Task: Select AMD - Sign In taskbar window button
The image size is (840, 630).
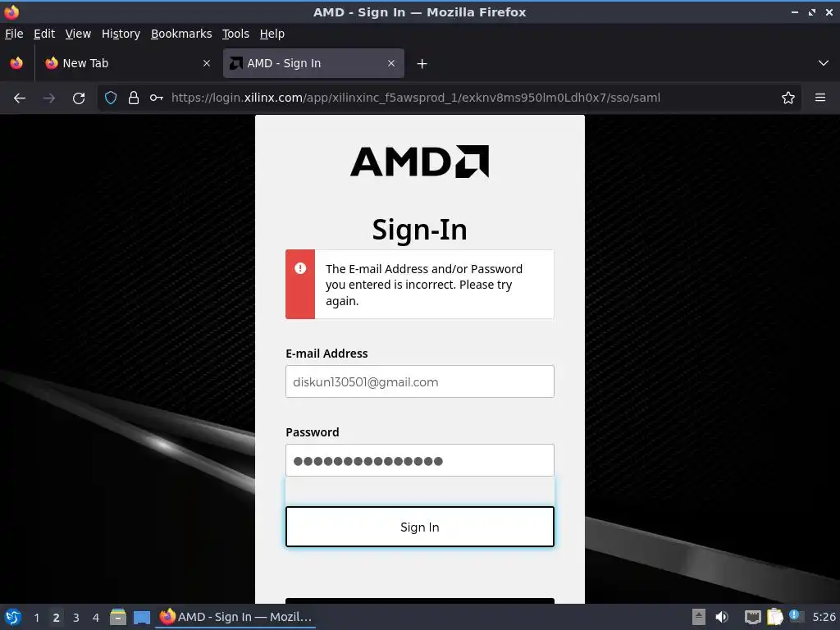Action: coord(235,617)
